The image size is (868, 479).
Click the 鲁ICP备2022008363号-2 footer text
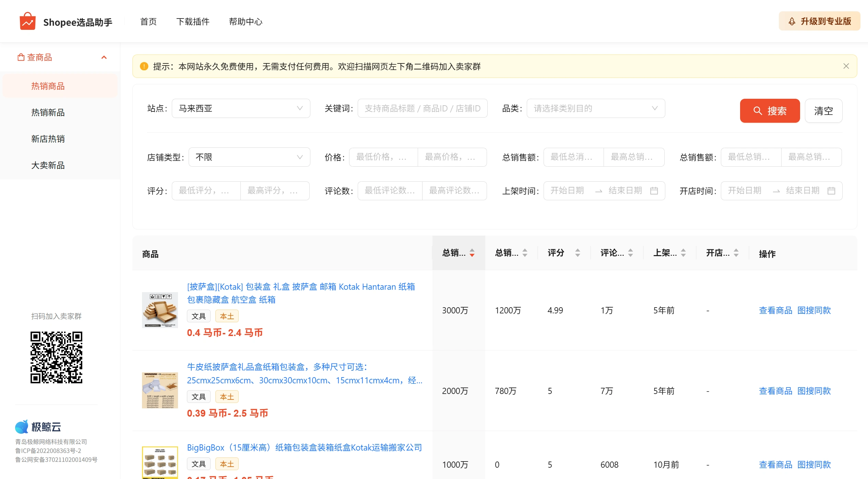48,451
